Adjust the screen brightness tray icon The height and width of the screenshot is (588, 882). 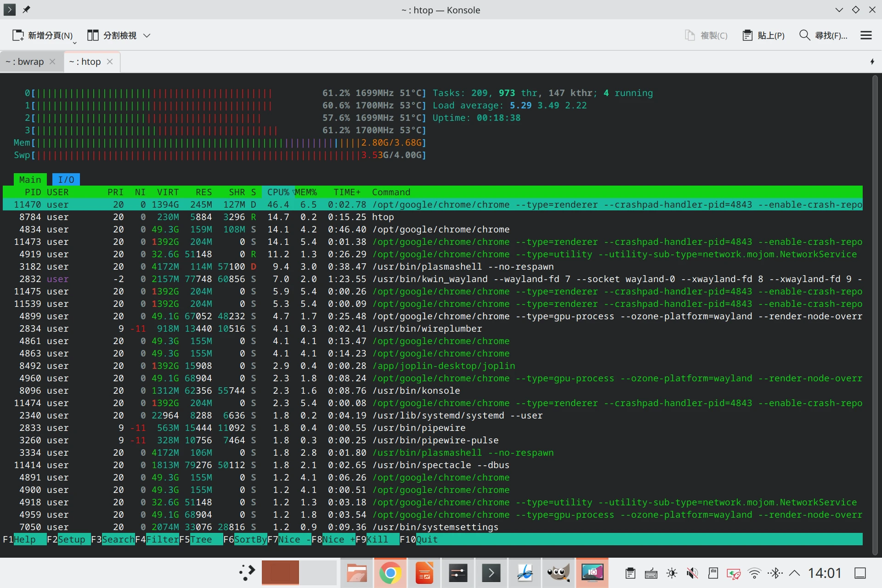[672, 573]
